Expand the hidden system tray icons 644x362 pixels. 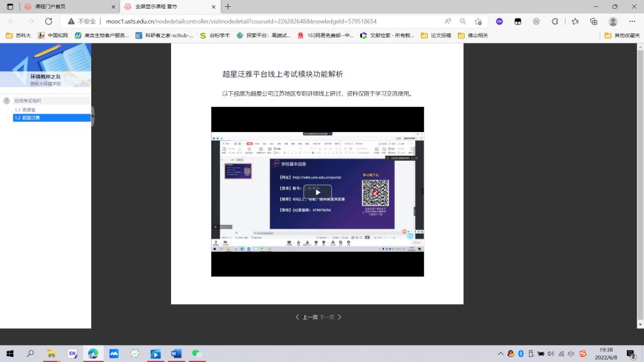click(500, 353)
